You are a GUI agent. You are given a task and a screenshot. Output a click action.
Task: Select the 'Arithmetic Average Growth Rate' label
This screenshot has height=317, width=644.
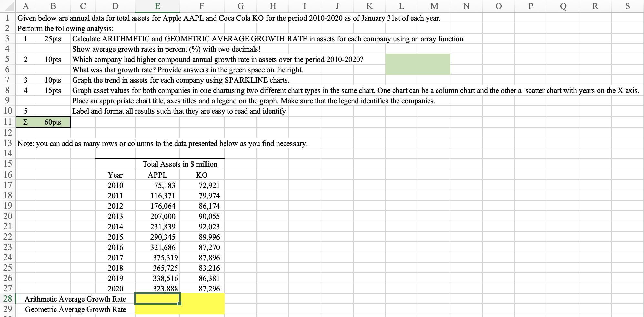pyautogui.click(x=75, y=299)
